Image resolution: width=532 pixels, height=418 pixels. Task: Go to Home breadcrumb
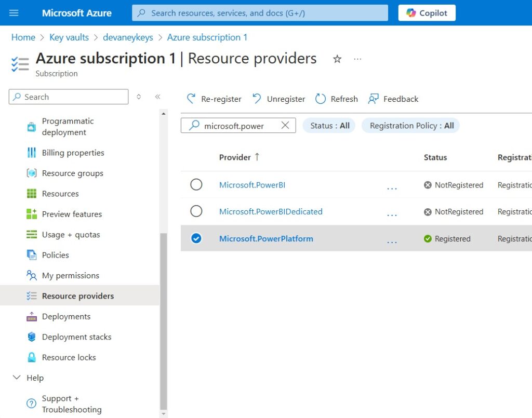pyautogui.click(x=23, y=37)
